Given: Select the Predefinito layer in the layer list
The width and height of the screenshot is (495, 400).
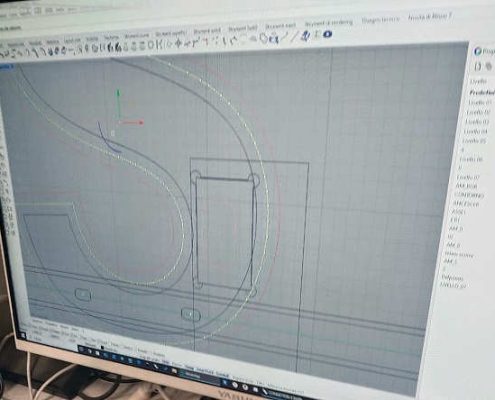Looking at the screenshot, I should 482,92.
